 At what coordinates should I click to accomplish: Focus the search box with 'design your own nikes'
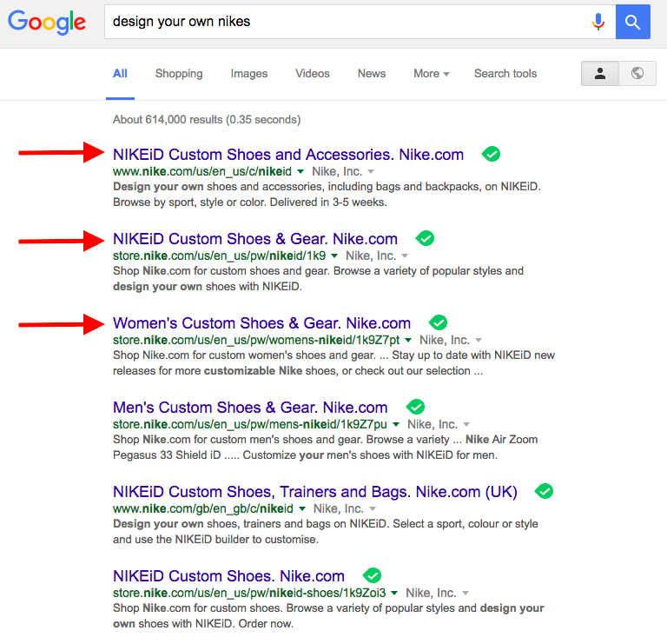point(360,22)
